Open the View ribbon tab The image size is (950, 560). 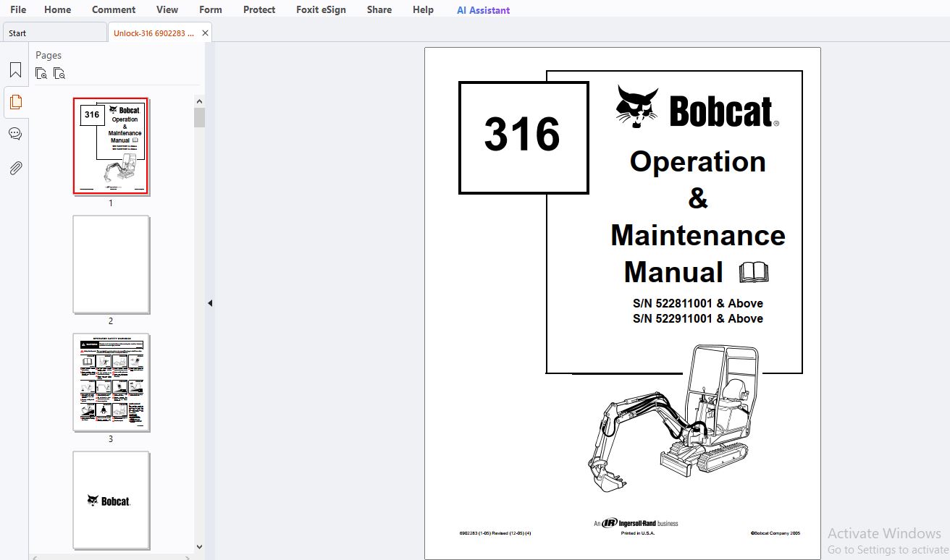[x=167, y=9]
